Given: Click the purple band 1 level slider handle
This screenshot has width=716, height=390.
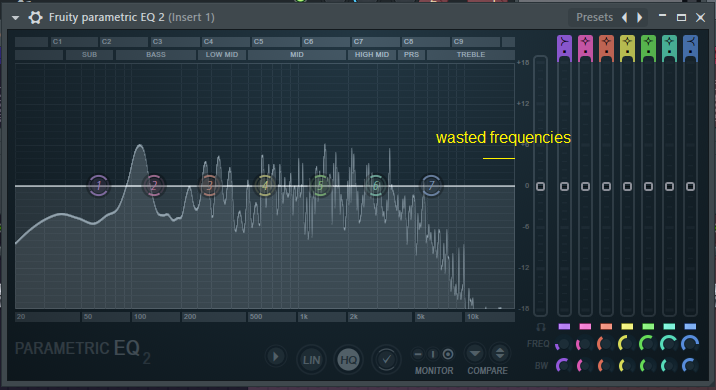Looking at the screenshot, I should [564, 186].
